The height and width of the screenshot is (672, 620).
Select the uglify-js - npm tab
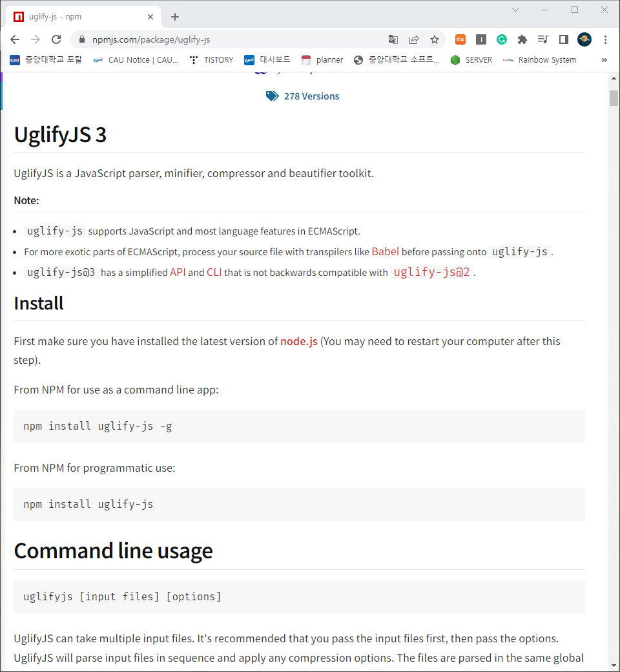(83, 17)
